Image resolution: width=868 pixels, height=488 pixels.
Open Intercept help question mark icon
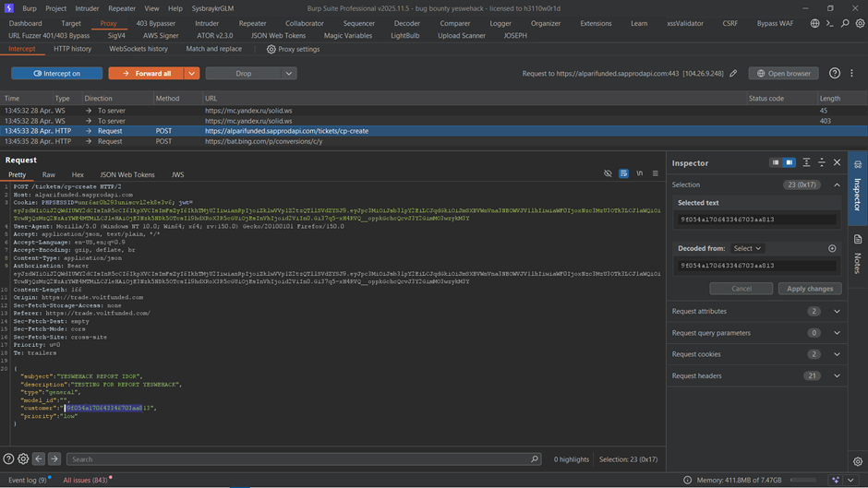pyautogui.click(x=834, y=73)
